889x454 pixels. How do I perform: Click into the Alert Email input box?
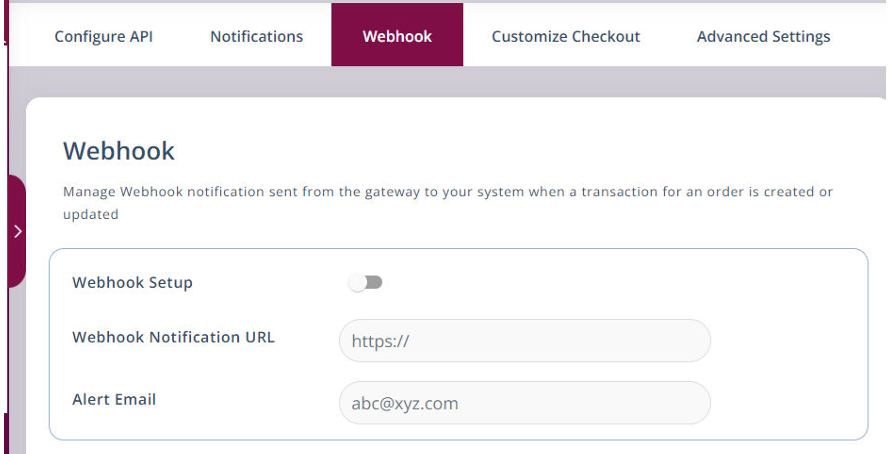[524, 403]
